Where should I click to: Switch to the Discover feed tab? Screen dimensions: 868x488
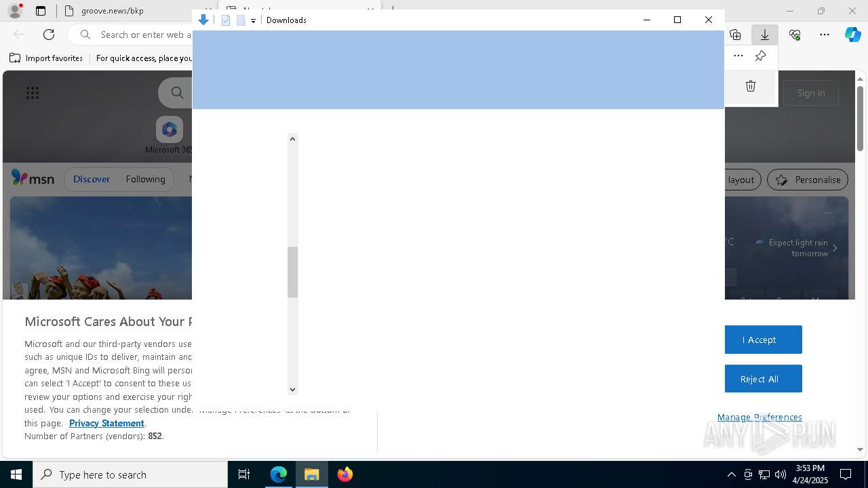(x=92, y=179)
